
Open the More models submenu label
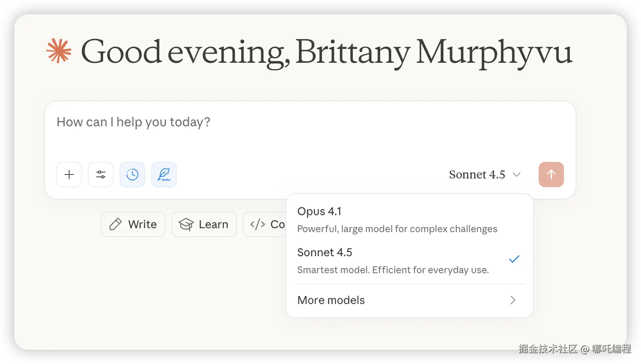click(x=331, y=300)
